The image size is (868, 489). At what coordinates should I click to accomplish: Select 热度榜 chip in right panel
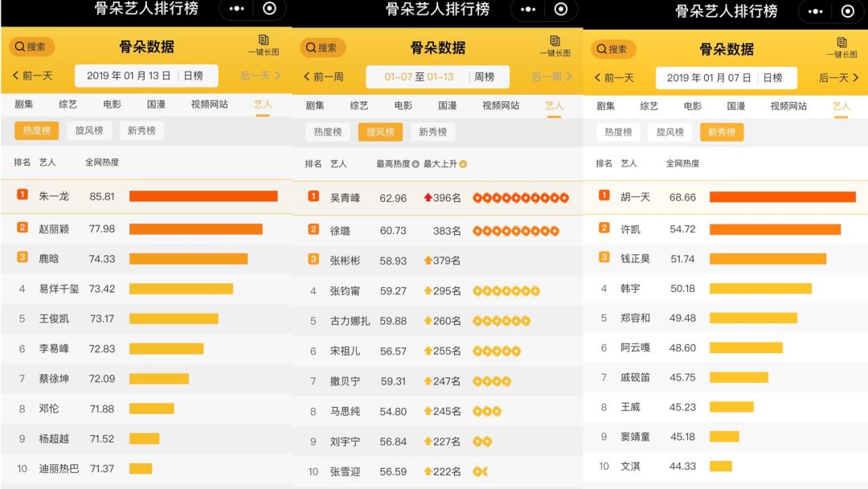(x=618, y=132)
